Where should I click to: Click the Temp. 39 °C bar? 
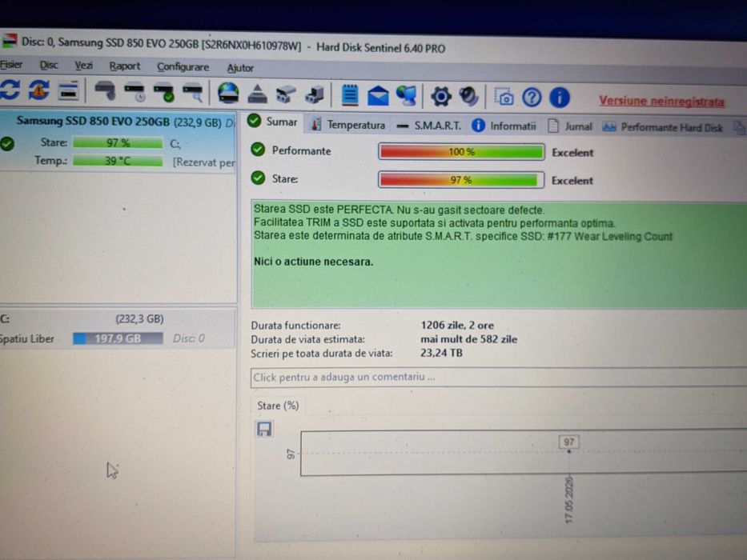(x=118, y=161)
